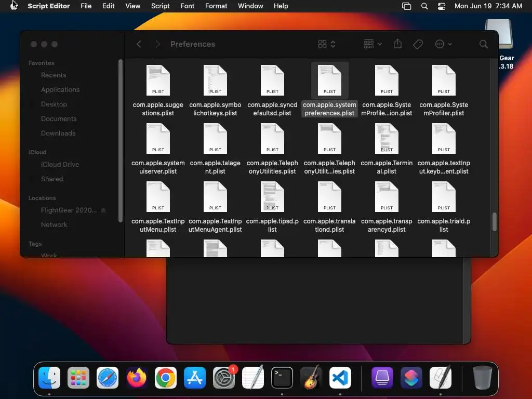The image size is (532, 399).
Task: Select com.apple.Terminal.plist file
Action: (x=387, y=149)
